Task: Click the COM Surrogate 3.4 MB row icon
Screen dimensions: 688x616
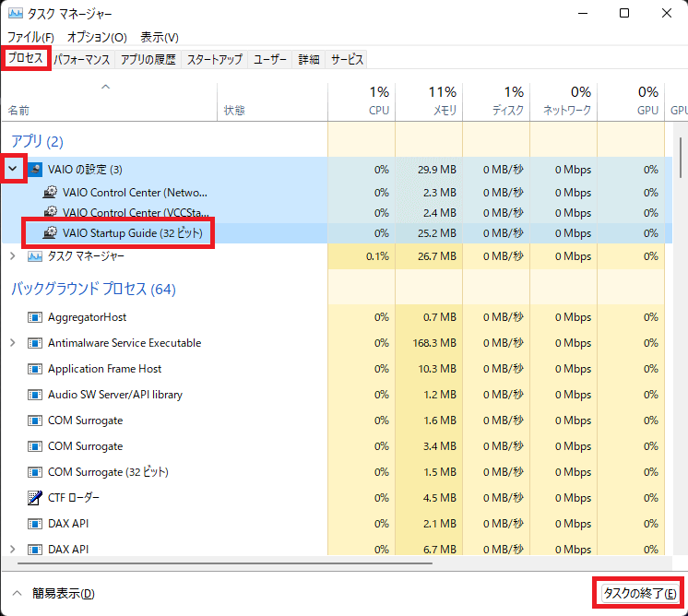Action: (x=35, y=446)
